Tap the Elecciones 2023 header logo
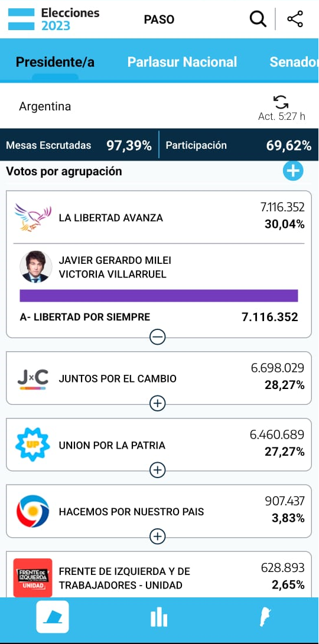The height and width of the screenshot is (644, 319). (54, 19)
